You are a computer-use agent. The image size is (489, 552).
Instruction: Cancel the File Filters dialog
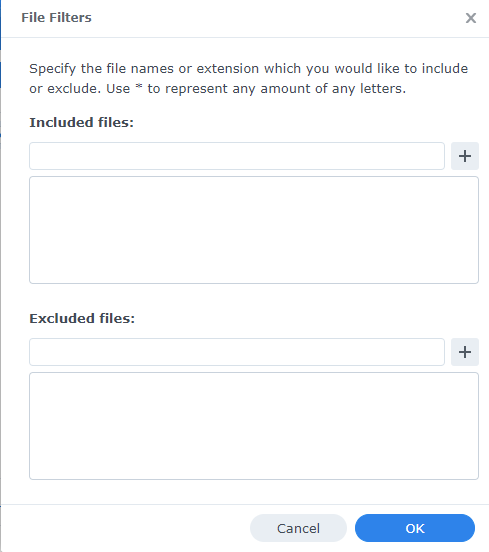coord(298,528)
